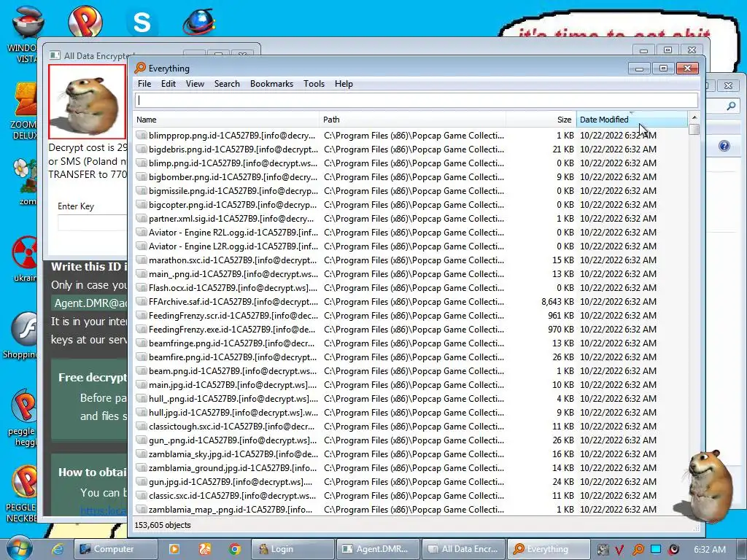Open the Tools menu in Everything
The width and height of the screenshot is (747, 560).
[x=314, y=84]
